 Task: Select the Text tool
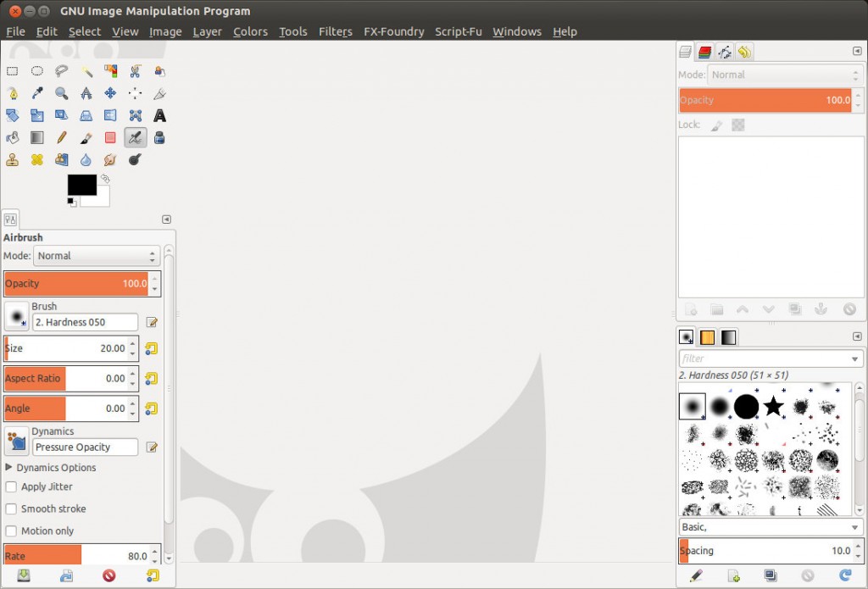pos(159,115)
